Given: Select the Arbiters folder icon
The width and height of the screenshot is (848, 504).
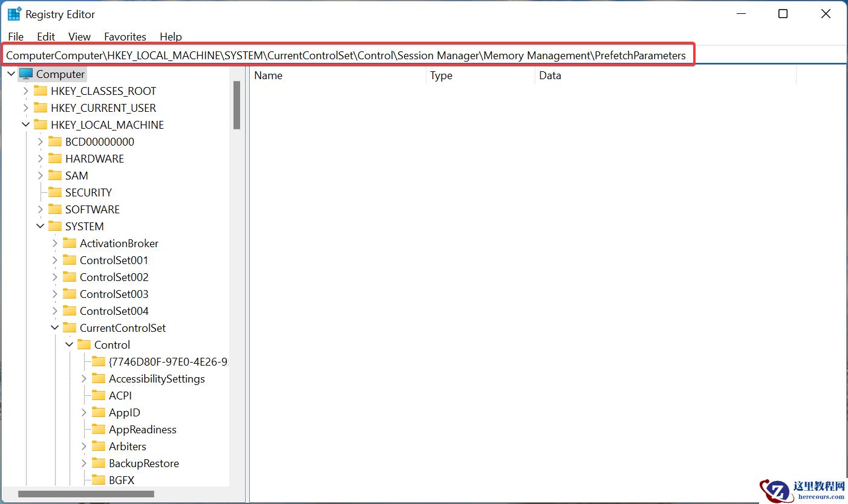Looking at the screenshot, I should (99, 446).
